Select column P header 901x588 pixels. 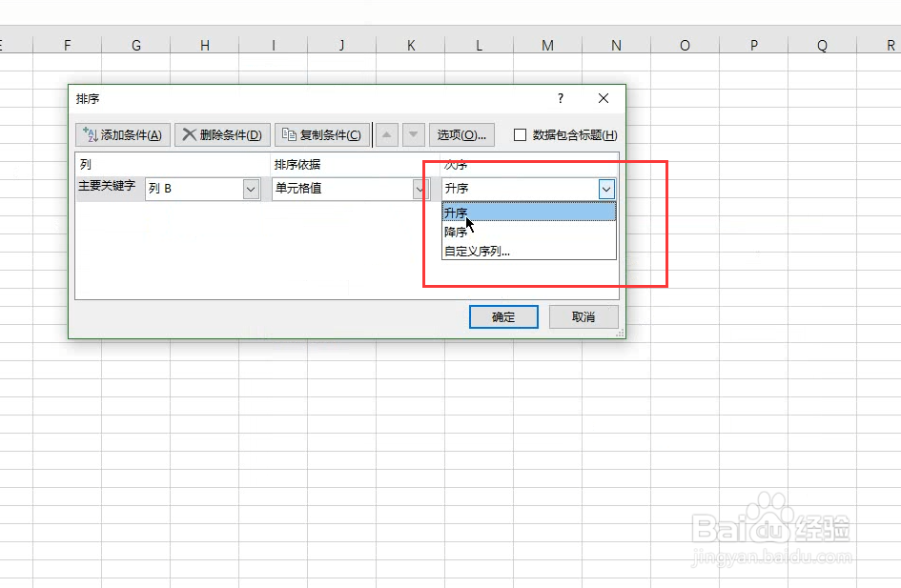pyautogui.click(x=753, y=46)
